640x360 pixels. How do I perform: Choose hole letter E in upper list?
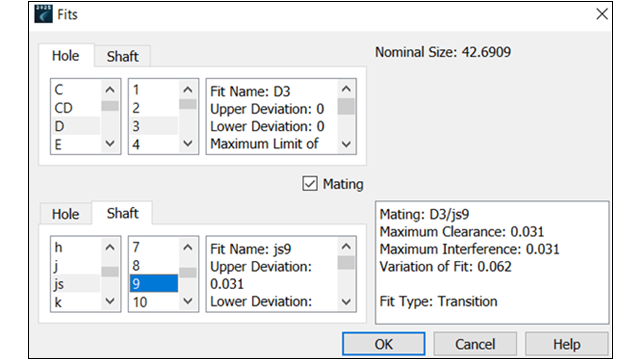click(x=76, y=144)
